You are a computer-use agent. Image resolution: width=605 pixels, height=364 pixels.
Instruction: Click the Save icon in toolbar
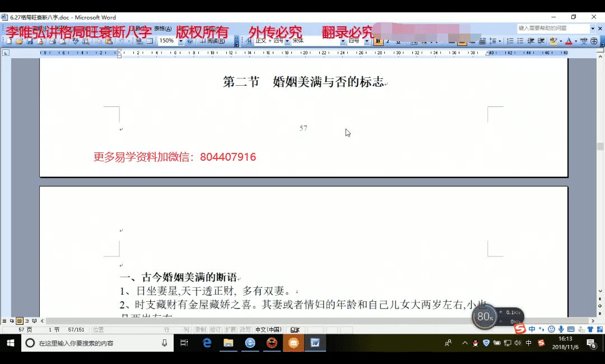(x=30, y=41)
